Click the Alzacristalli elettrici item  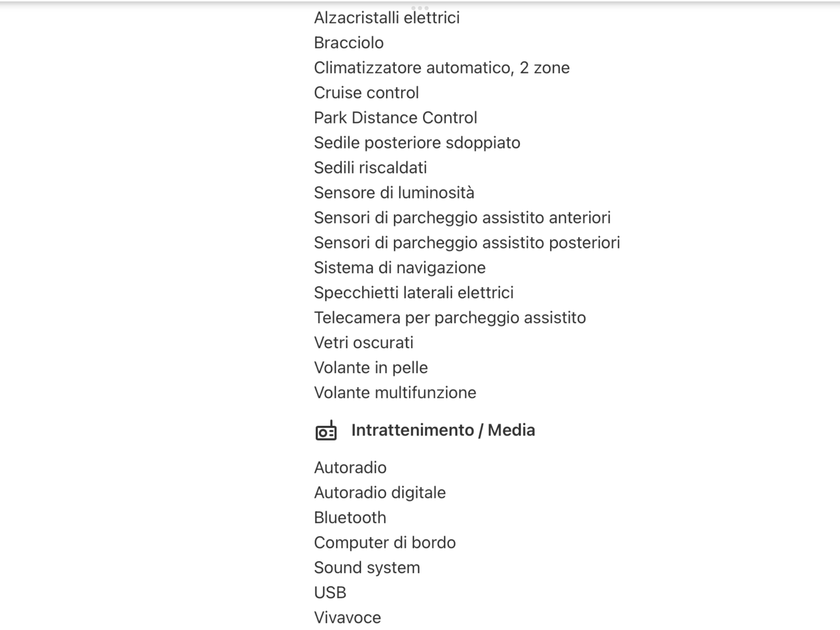[x=387, y=18]
